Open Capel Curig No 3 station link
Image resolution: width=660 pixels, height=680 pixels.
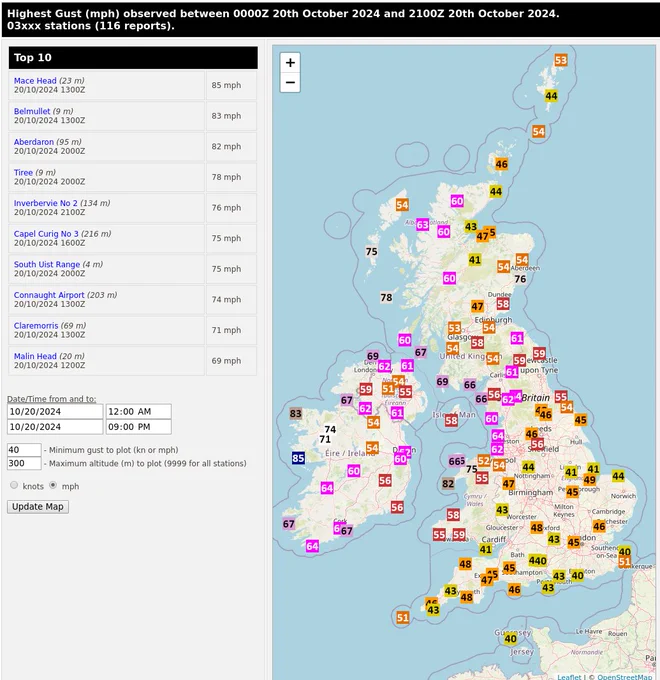(x=46, y=234)
